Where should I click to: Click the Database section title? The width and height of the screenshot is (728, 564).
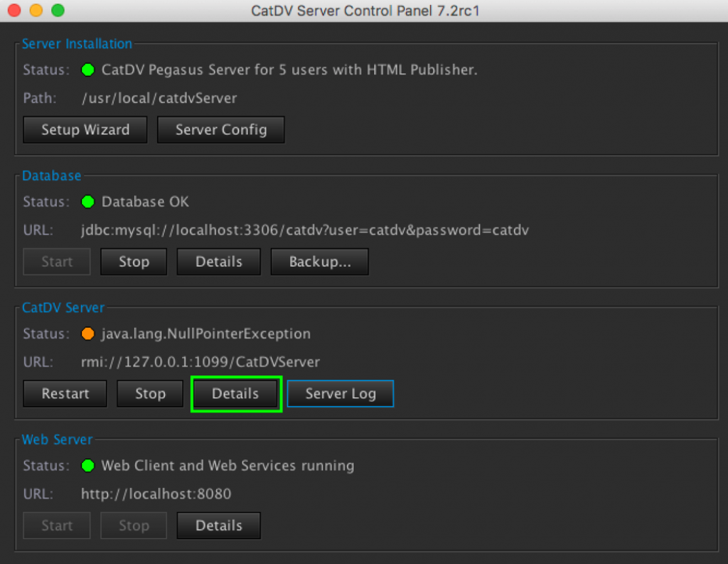click(51, 176)
